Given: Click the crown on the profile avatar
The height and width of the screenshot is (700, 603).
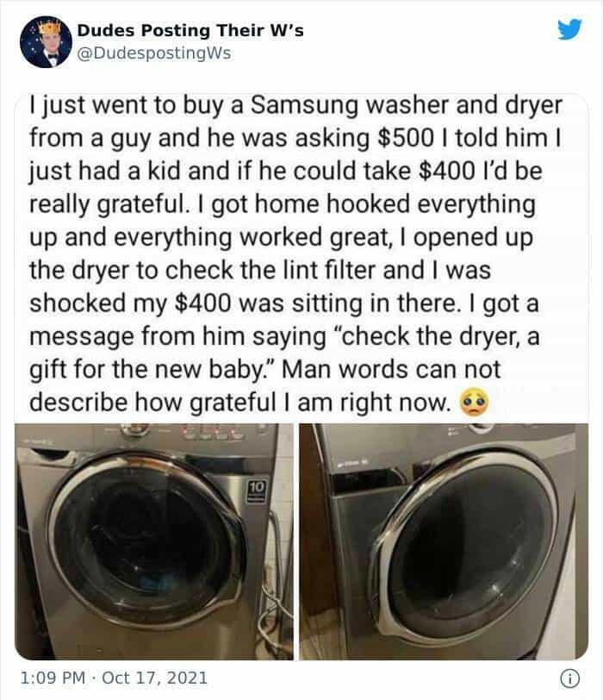Looking at the screenshot, I should pyautogui.click(x=48, y=28).
